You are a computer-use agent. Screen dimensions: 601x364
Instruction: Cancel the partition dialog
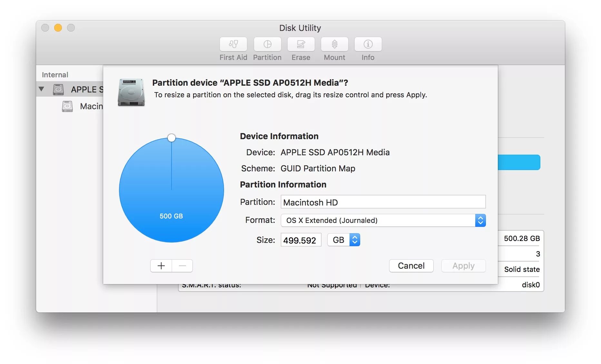pyautogui.click(x=411, y=266)
